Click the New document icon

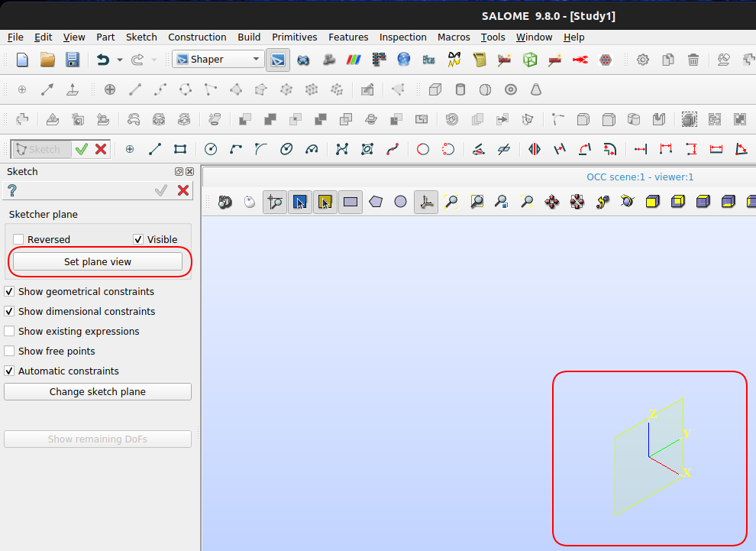pyautogui.click(x=22, y=60)
